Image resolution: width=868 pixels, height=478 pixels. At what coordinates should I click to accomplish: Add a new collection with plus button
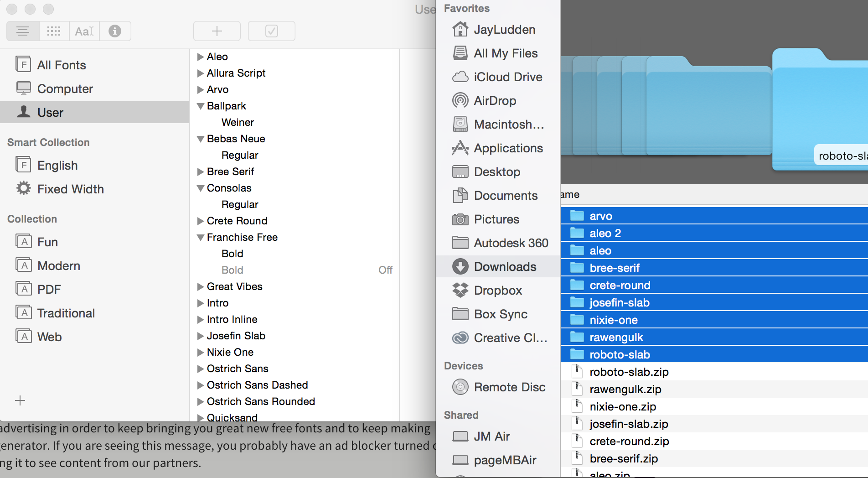tap(20, 400)
